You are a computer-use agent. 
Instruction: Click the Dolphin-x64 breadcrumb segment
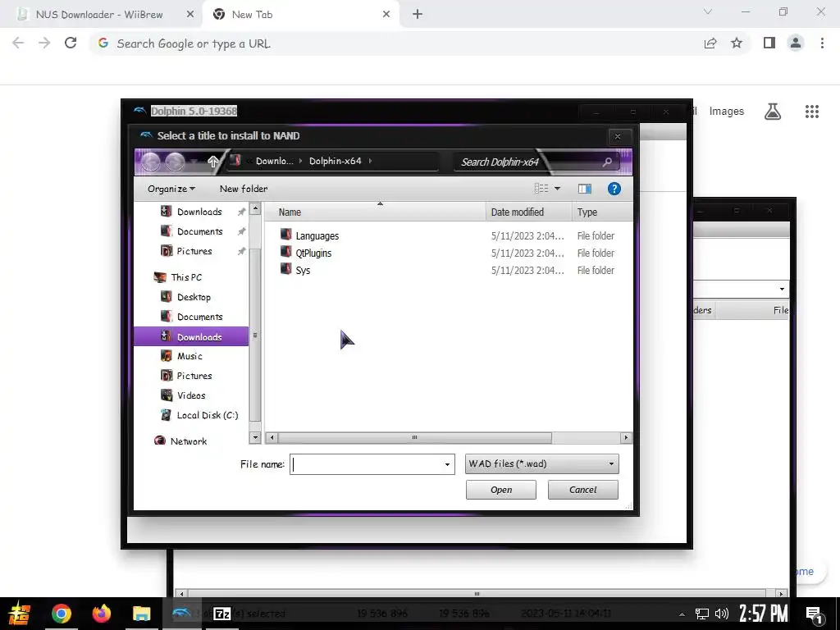(335, 161)
